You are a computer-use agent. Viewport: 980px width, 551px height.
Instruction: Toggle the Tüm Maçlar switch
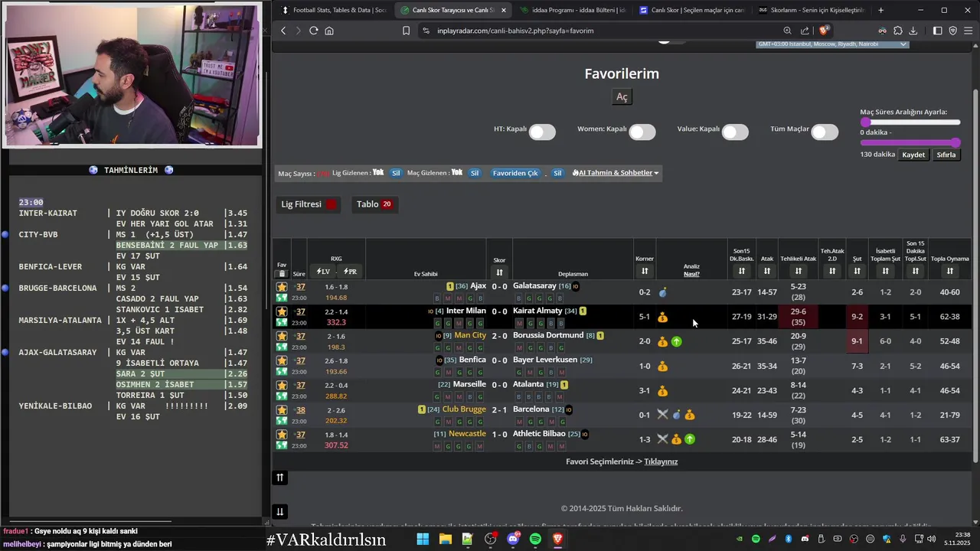tap(825, 132)
